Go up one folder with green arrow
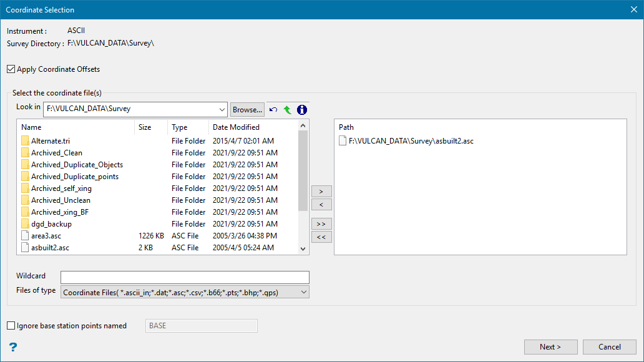This screenshot has height=362, width=644. (287, 110)
